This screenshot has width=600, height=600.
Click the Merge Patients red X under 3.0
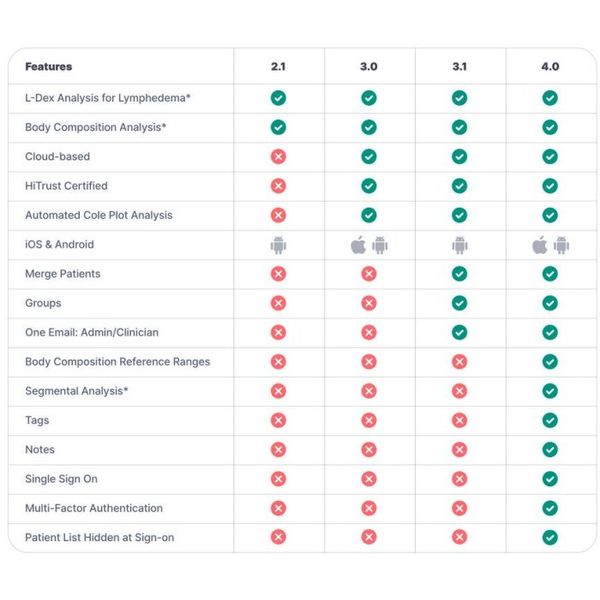[369, 274]
